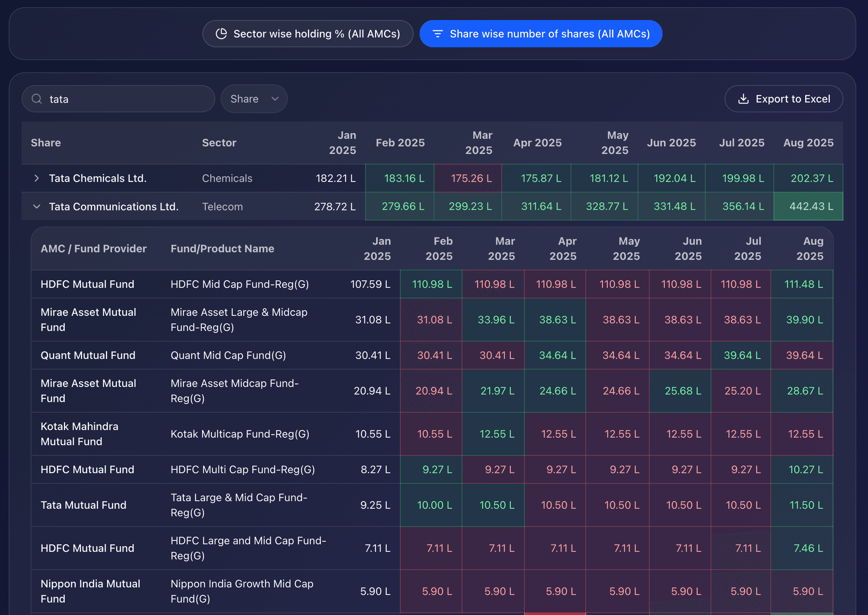Open the Share filter dropdown
The image size is (868, 615).
click(x=254, y=99)
